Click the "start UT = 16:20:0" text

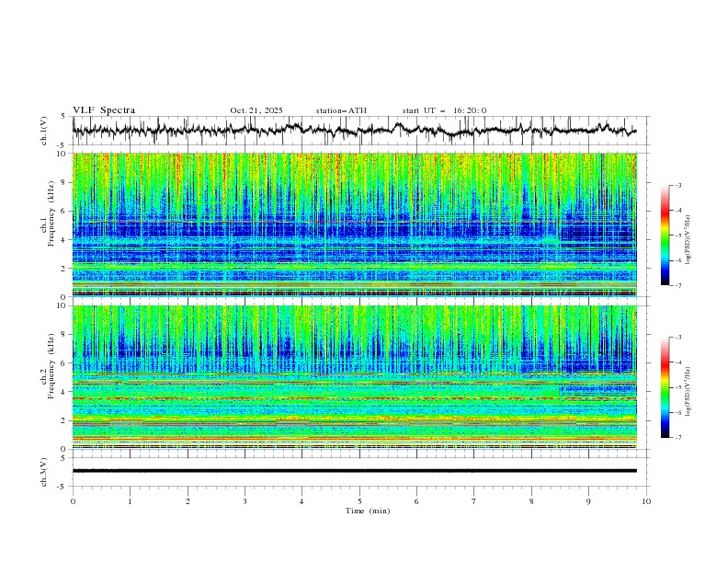tap(444, 110)
